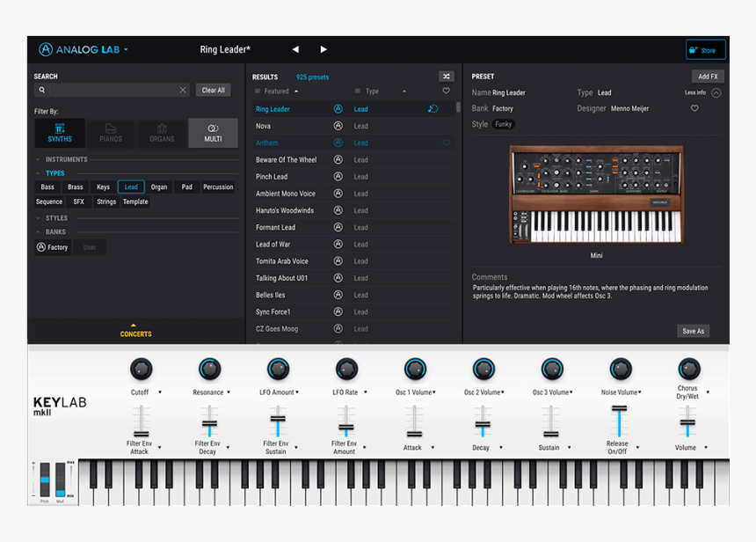
Task: Click the Chorus Dry/Wet knob
Action: tap(689, 370)
